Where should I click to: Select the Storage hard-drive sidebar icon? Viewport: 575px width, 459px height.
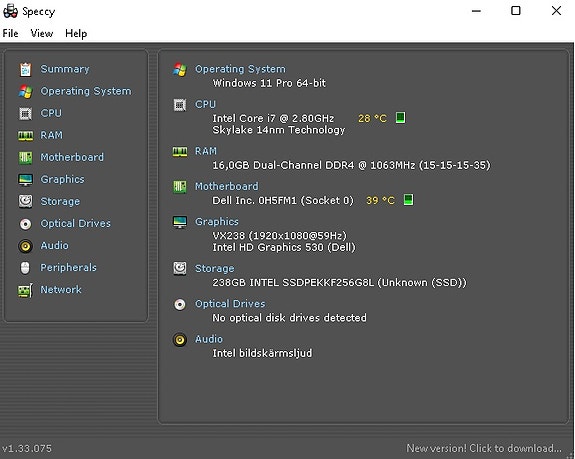pyautogui.click(x=25, y=201)
